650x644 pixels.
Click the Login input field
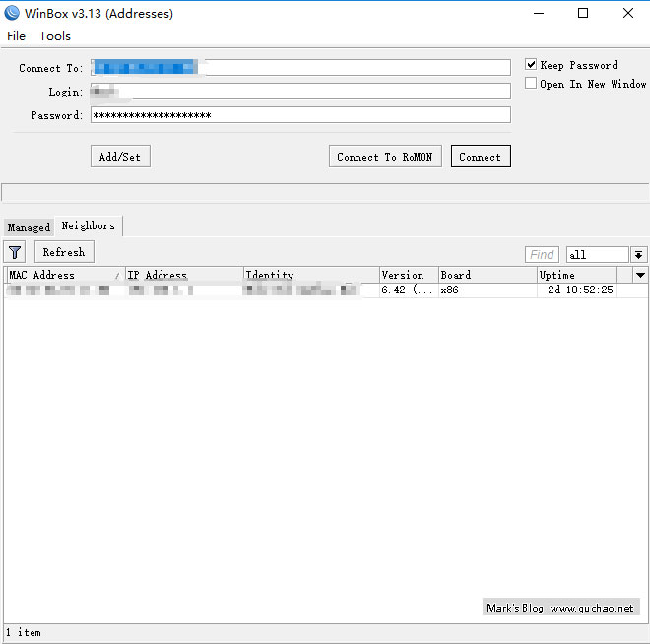300,91
